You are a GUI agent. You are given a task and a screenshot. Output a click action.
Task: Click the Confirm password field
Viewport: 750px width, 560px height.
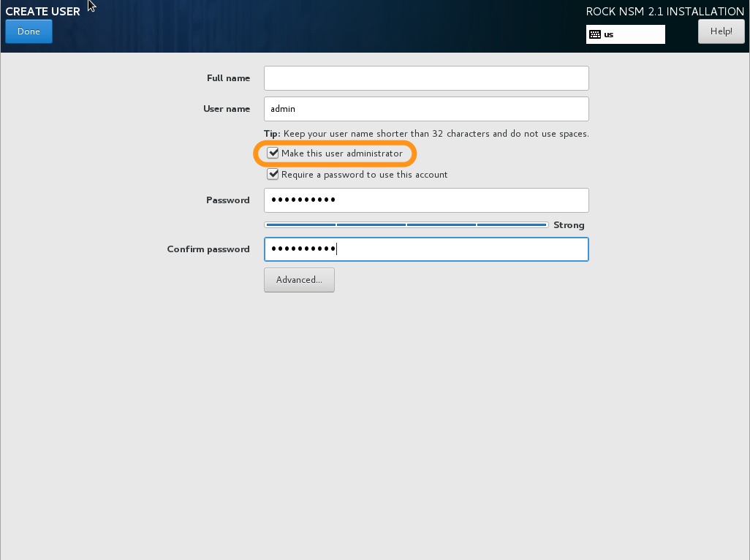tap(426, 249)
